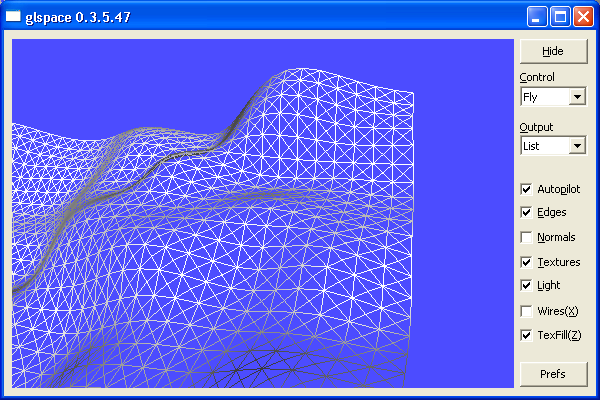
Task: Enable the Normals checkbox
Action: click(x=526, y=237)
